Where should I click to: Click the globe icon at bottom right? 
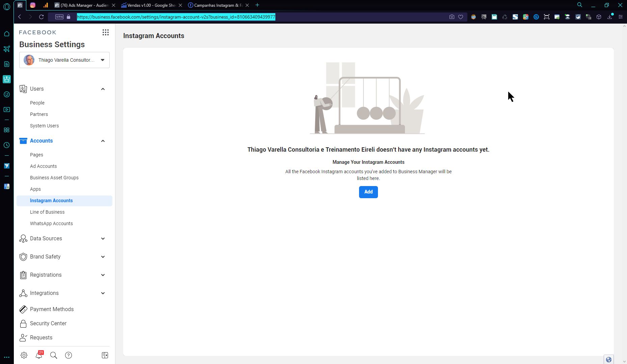pyautogui.click(x=609, y=360)
